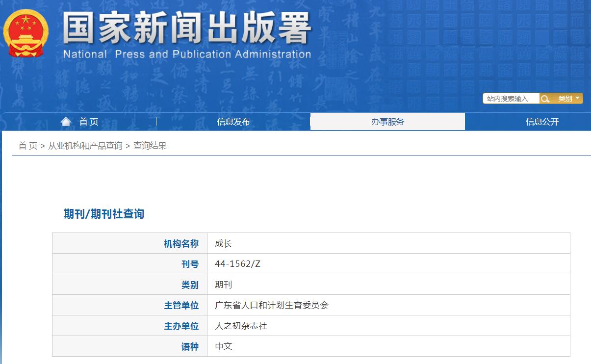The image size is (591, 364).
Task: Select the home icon beside 首页
Action: (66, 121)
